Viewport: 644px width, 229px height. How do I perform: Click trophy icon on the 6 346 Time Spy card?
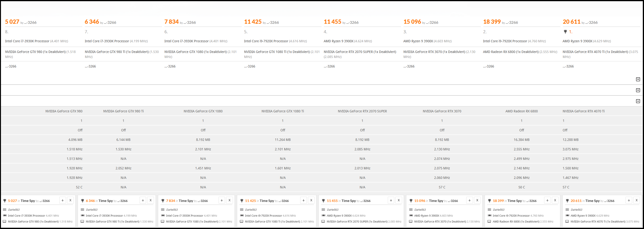(x=82, y=201)
